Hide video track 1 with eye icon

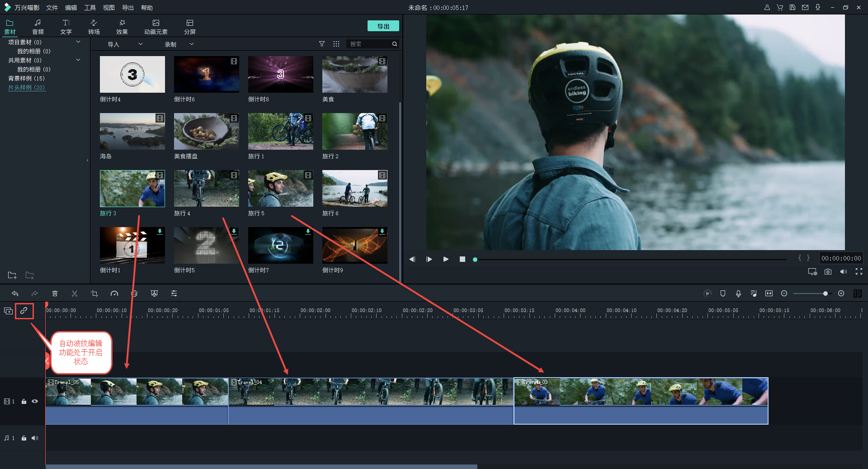pos(35,401)
